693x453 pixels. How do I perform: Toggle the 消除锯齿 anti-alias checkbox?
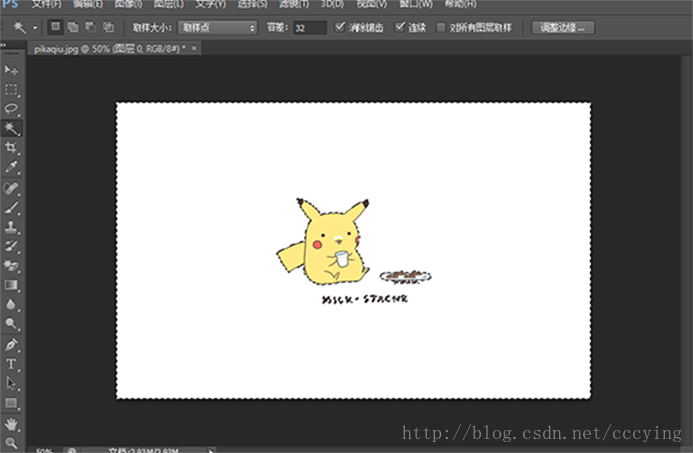[x=339, y=27]
